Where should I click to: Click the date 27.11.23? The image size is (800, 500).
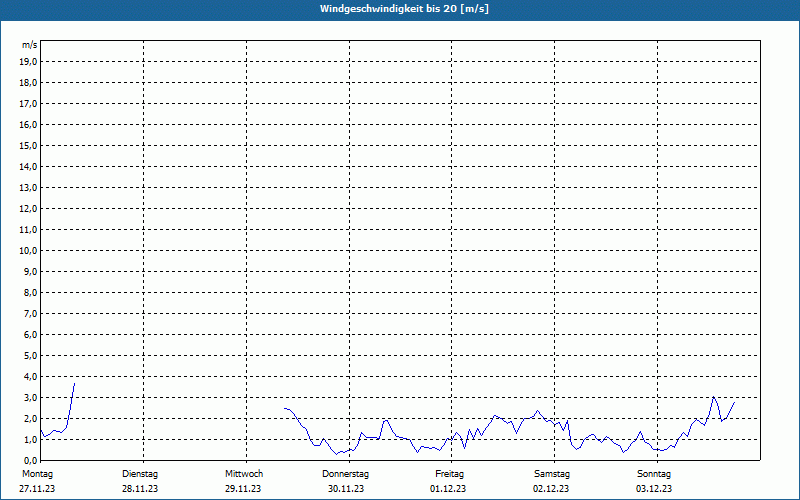tap(37, 489)
